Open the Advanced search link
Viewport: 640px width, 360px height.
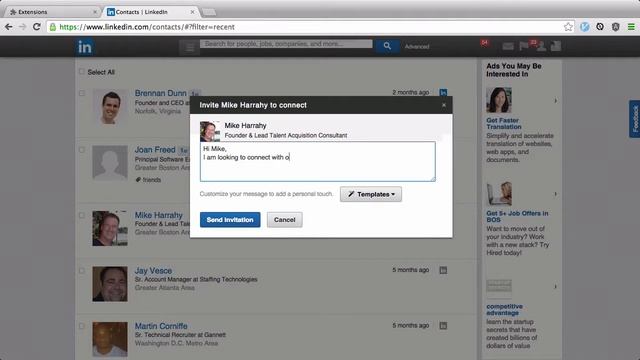coord(417,47)
